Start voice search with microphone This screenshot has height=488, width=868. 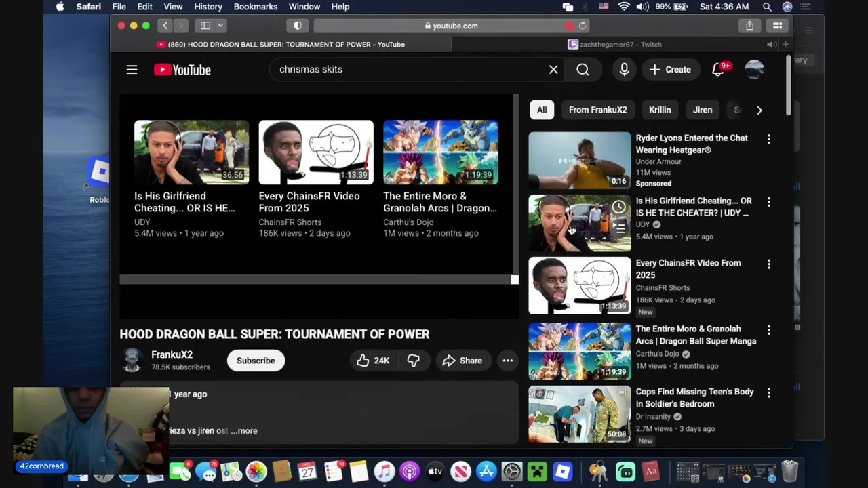(x=624, y=69)
